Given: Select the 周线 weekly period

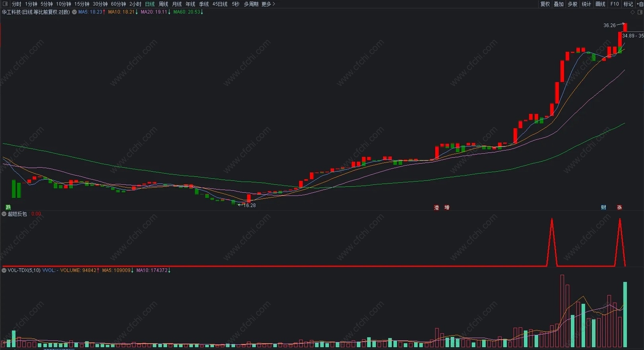Looking at the screenshot, I should 163,4.
